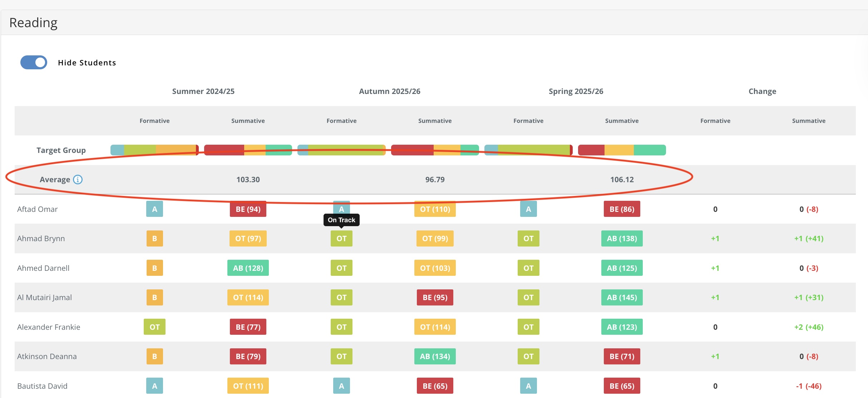868x398 pixels.
Task: Select the Summer 2024/25 column header
Action: pyautogui.click(x=203, y=91)
